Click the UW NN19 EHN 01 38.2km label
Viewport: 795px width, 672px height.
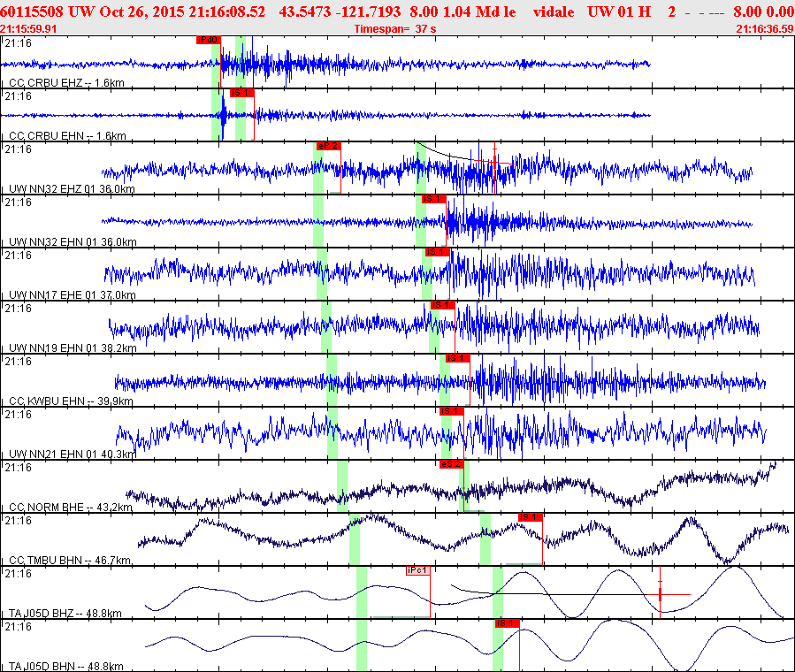[x=73, y=348]
